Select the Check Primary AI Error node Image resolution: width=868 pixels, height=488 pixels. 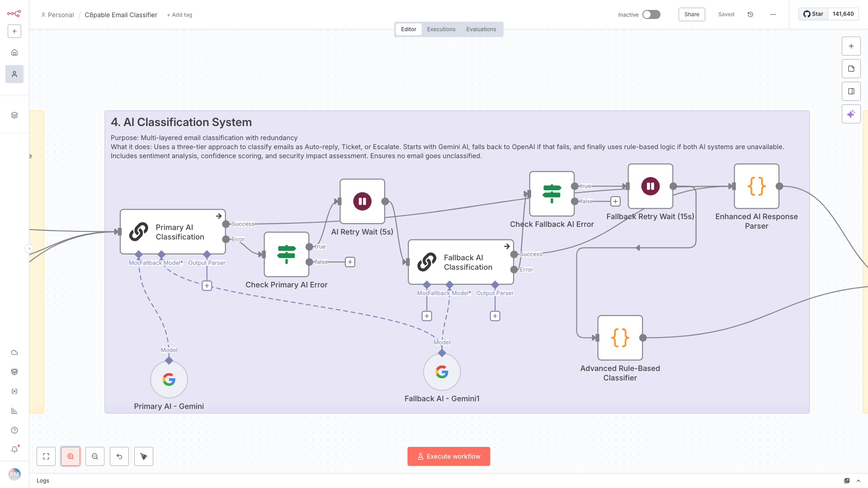287,254
